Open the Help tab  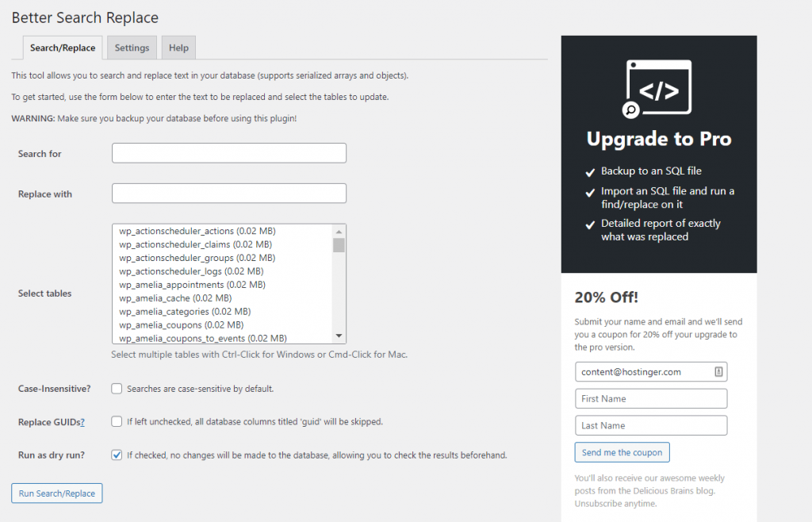pyautogui.click(x=178, y=48)
